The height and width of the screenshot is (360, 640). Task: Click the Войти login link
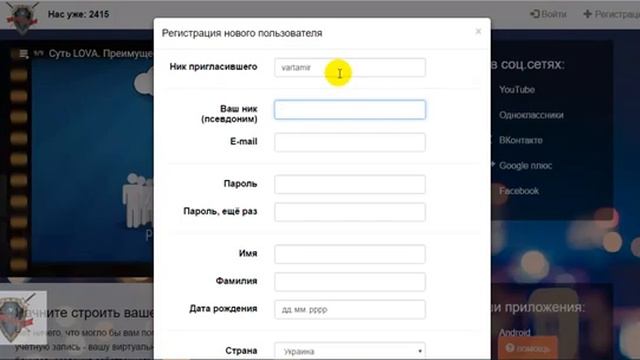tap(549, 14)
